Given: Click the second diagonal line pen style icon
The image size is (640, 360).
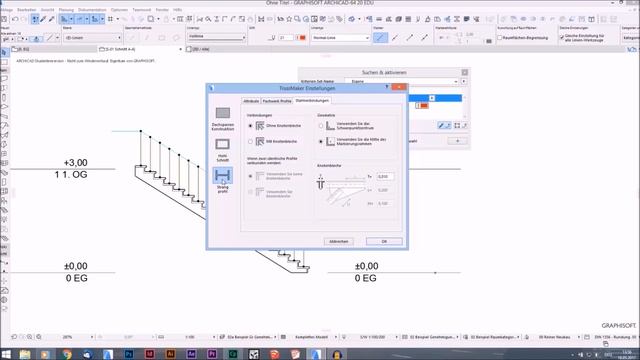Looking at the screenshot, I should (395, 38).
